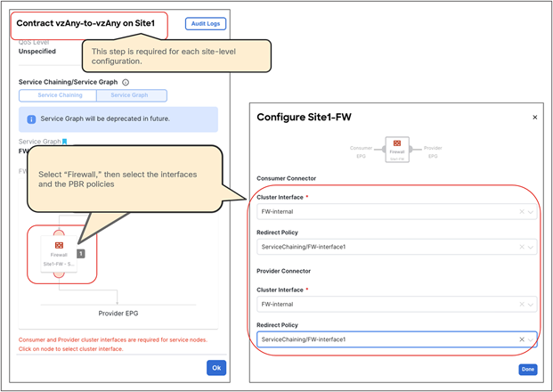Viewport: 553px width, 392px height.
Task: Close the Configure Site1-FW dialog
Action: click(x=534, y=118)
